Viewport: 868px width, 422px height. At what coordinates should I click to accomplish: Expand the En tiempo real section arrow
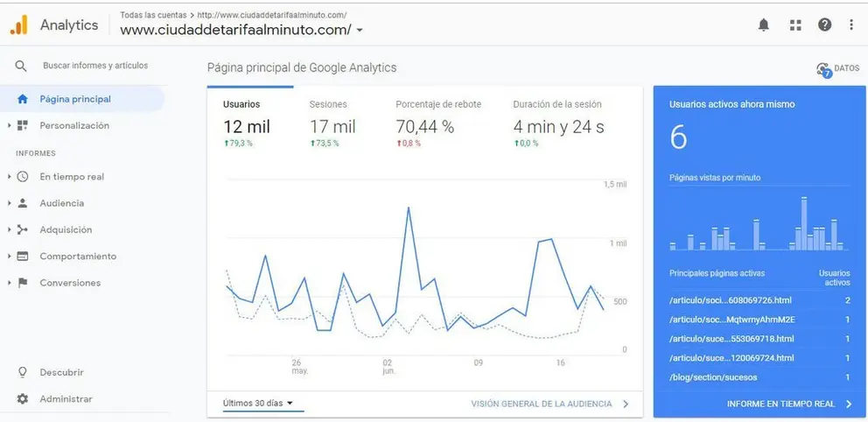(x=10, y=177)
